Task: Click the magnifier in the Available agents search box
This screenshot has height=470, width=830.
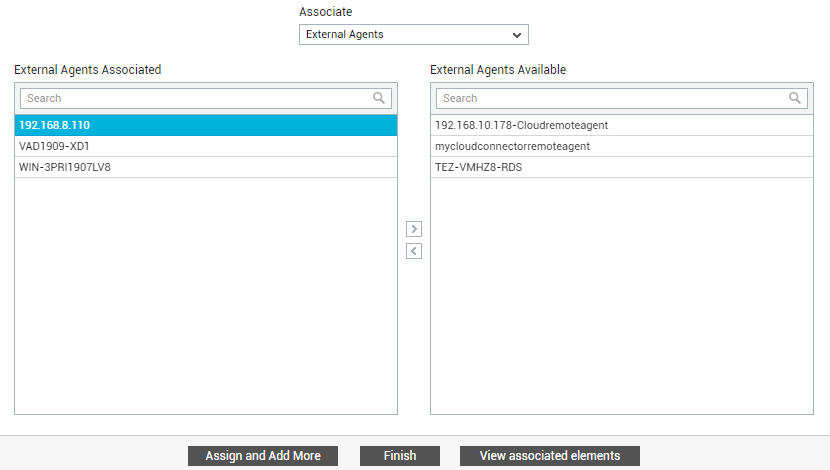Action: 795,98
